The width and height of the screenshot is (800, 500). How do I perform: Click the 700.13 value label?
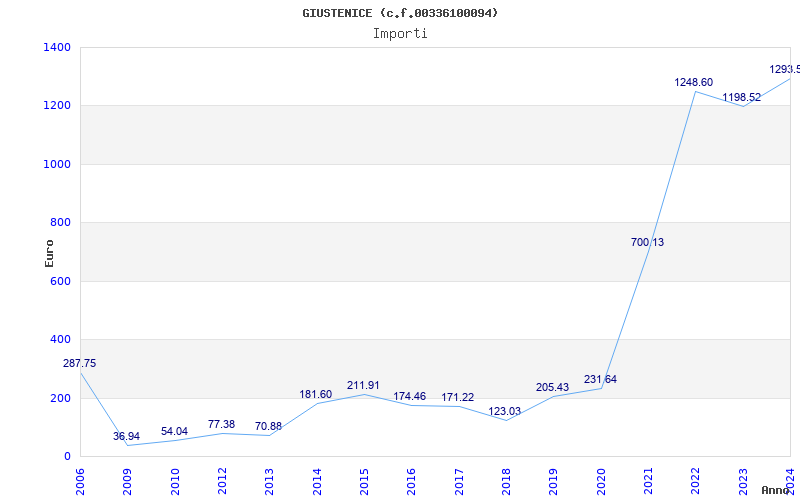648,242
